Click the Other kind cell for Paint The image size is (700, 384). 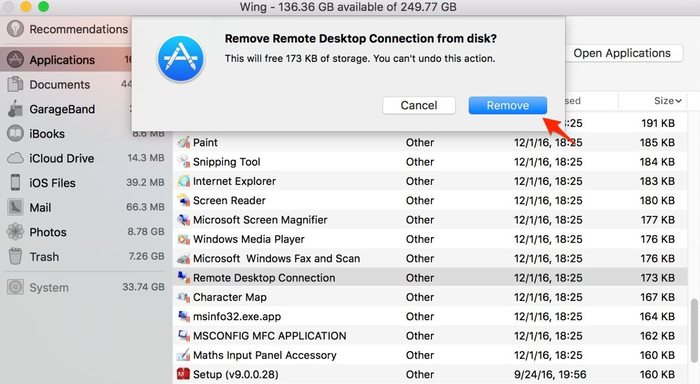pos(420,142)
